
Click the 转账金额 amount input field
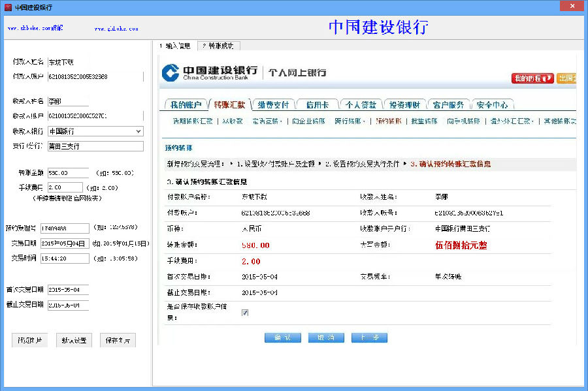[69, 174]
